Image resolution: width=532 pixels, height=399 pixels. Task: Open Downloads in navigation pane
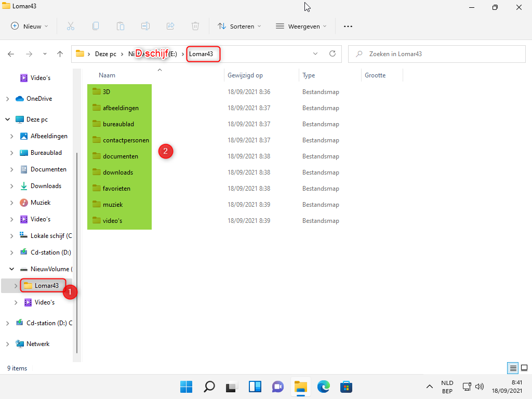tap(41, 186)
